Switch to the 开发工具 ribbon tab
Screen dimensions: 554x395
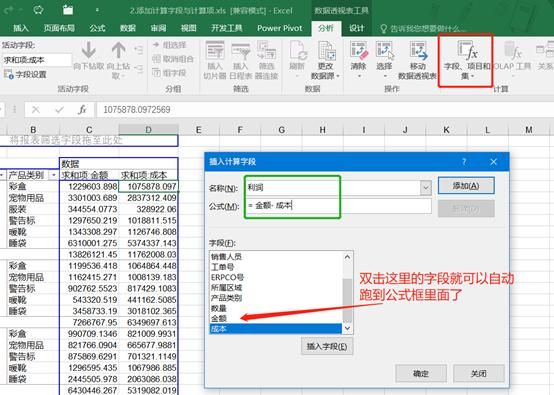(x=226, y=28)
